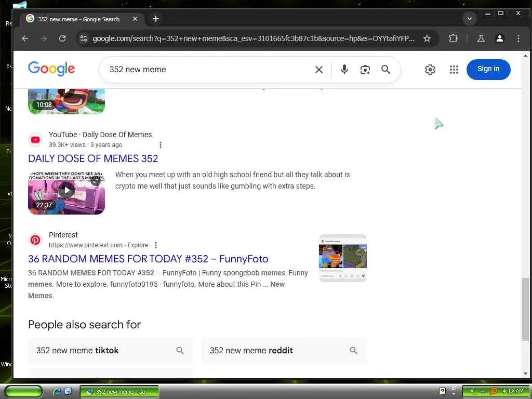Select suggestion 352 new meme tiktok
Viewport: 532px width, 399px height.
pyautogui.click(x=111, y=351)
